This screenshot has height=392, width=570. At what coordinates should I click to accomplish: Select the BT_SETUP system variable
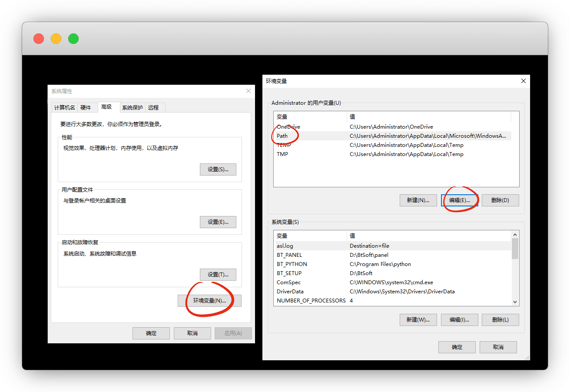pyautogui.click(x=392, y=273)
